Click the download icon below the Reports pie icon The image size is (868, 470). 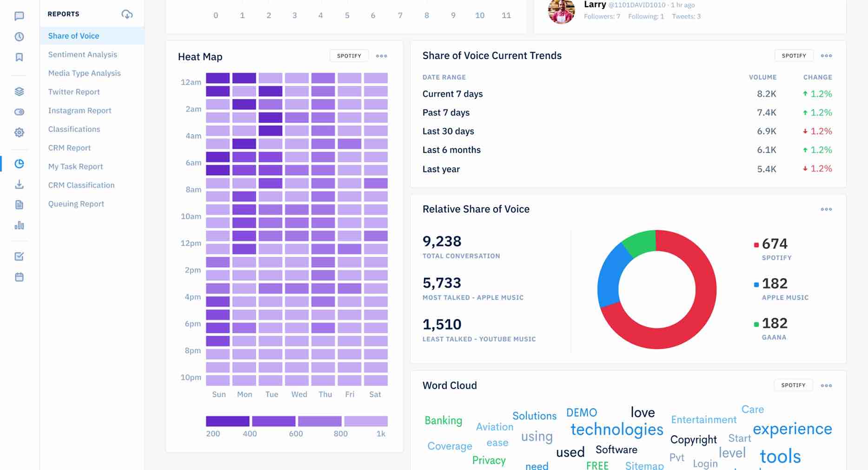(x=20, y=184)
